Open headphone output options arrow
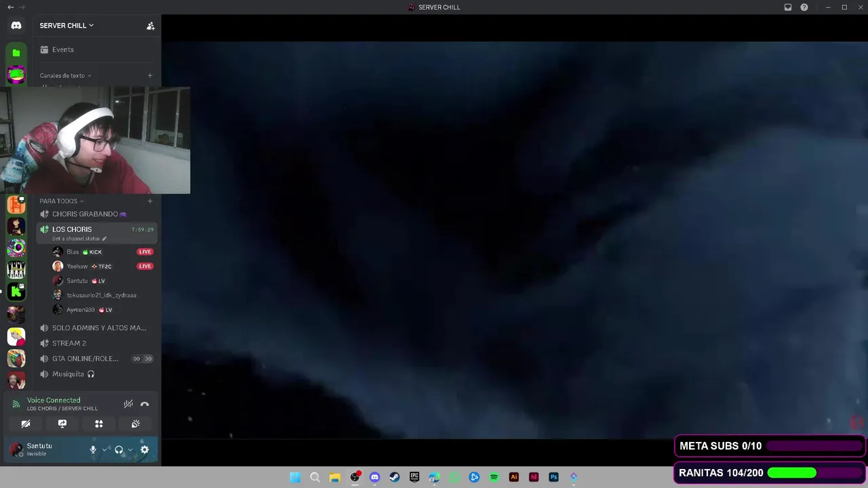 coord(130,449)
